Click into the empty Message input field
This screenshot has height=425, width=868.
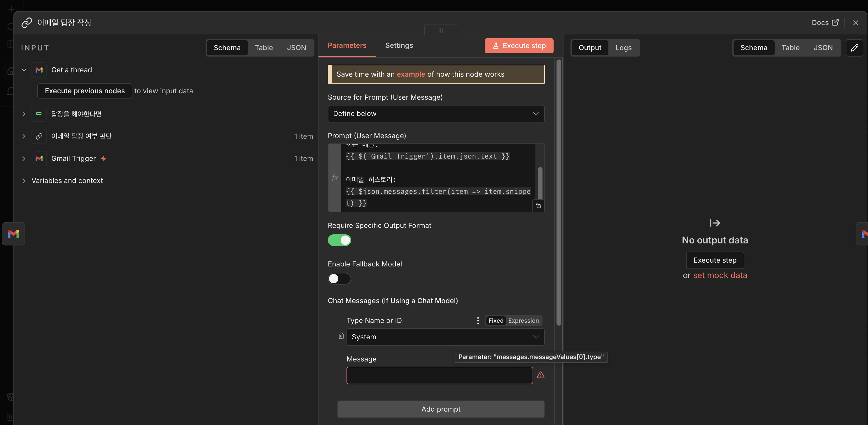439,375
